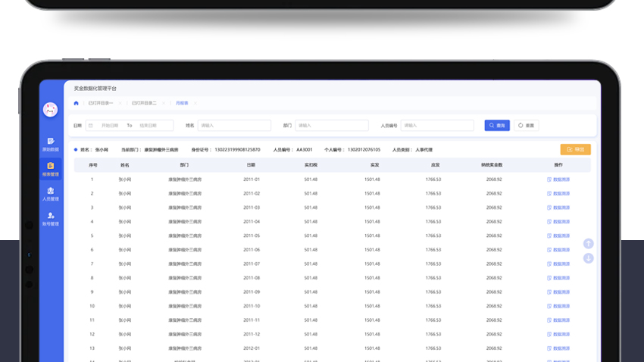Screen dimensions: 644x362
Task: Click the scroll-down arrow floating button
Action: pos(588,258)
